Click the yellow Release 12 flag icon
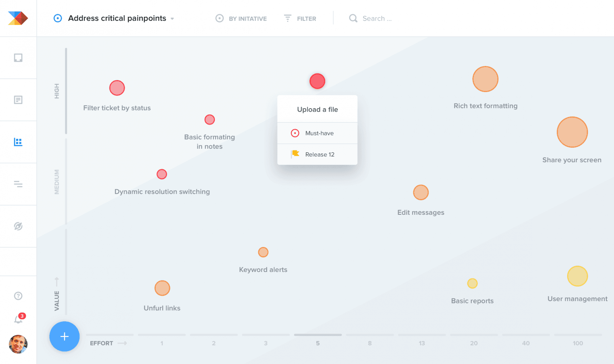Image resolution: width=614 pixels, height=364 pixels. [295, 154]
